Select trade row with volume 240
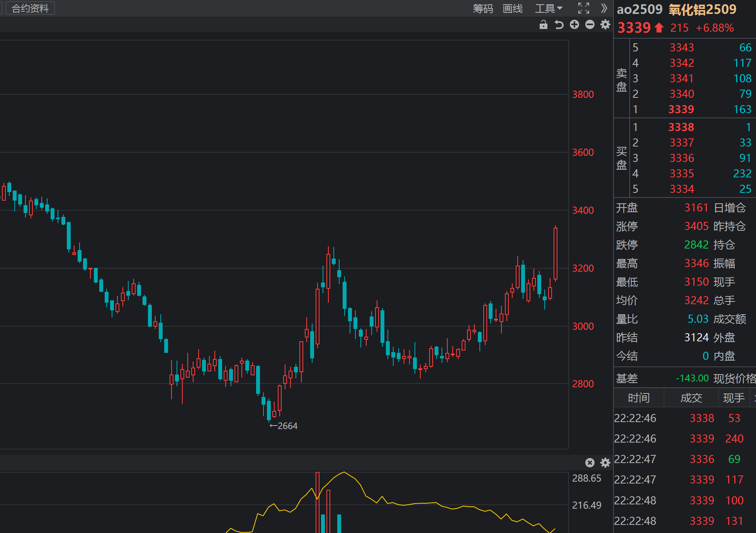Viewport: 756px width, 533px height. pyautogui.click(x=685, y=439)
